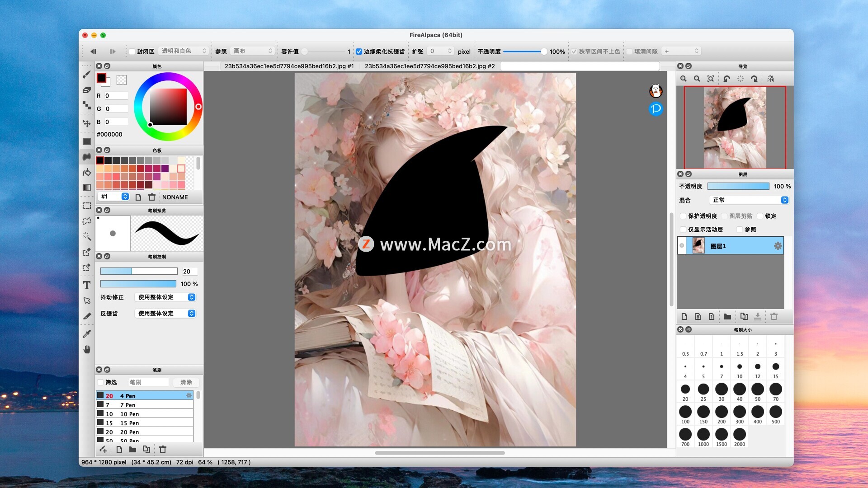
Task: Select the 4 Pen brush
Action: pyautogui.click(x=145, y=395)
